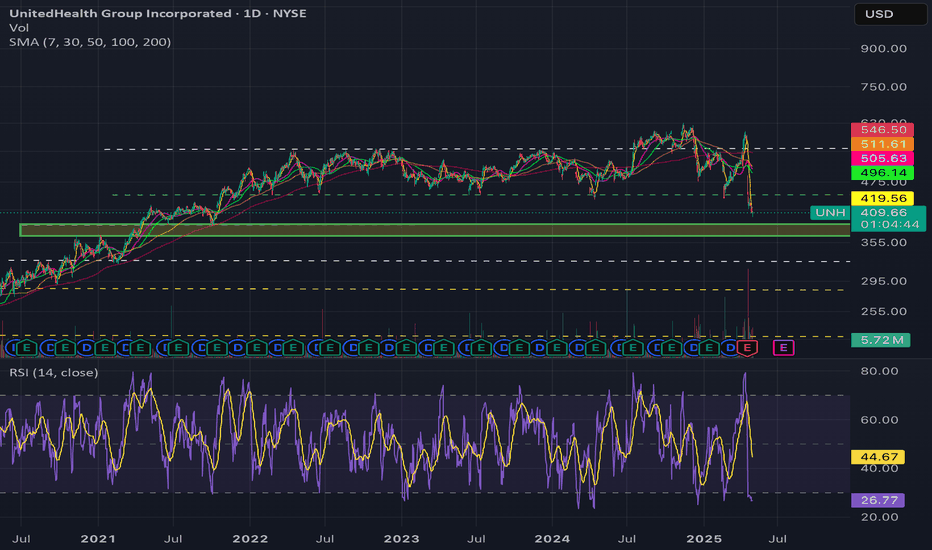932x550 pixels.
Task: Open the USD currency selector
Action: pos(890,14)
